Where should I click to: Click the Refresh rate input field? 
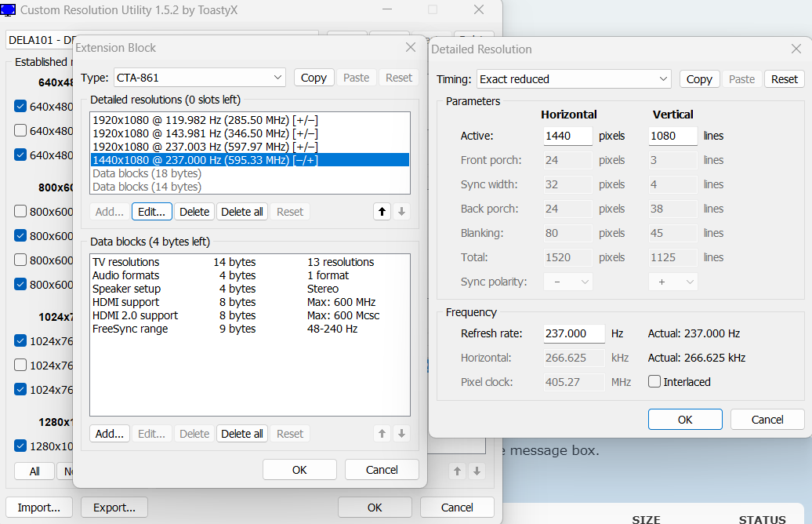[x=574, y=333]
